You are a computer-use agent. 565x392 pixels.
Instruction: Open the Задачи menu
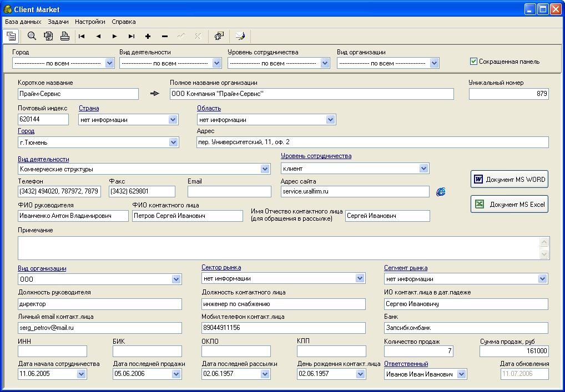pyautogui.click(x=58, y=22)
